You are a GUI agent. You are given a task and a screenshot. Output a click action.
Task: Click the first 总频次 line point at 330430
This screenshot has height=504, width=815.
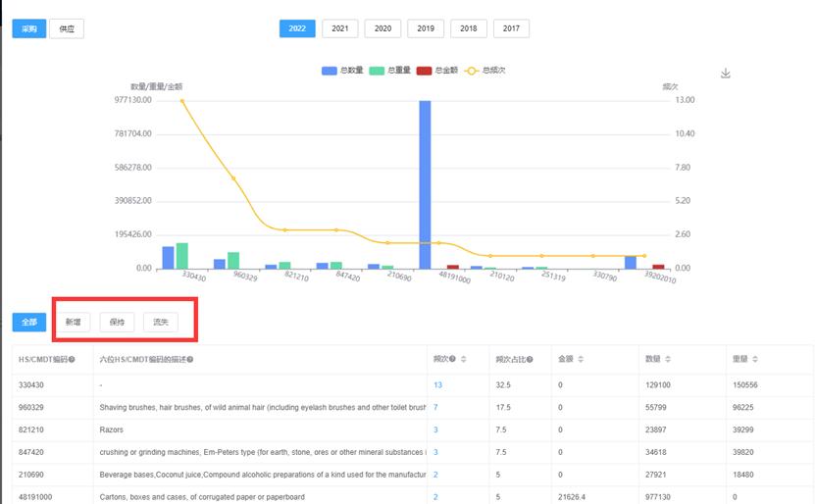pos(182,101)
